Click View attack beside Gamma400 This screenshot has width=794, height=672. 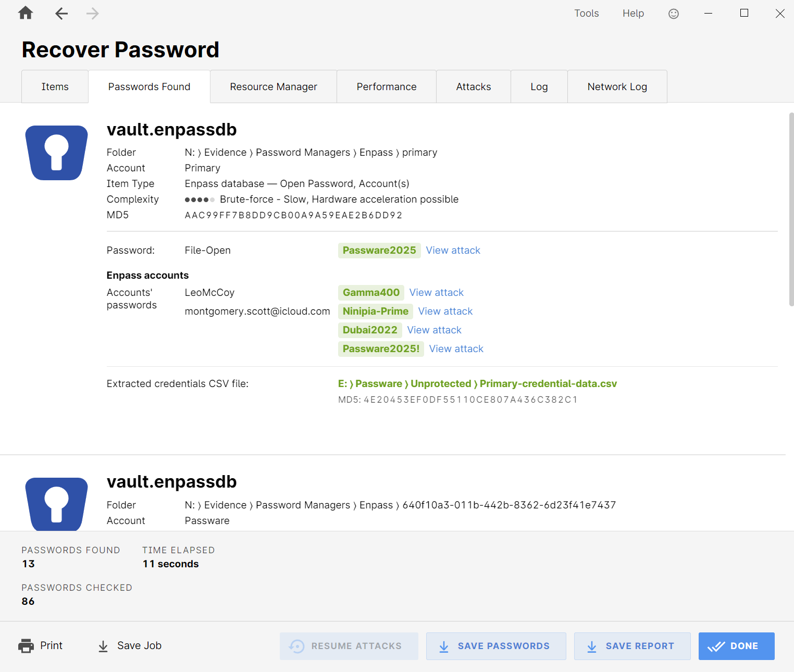point(436,292)
